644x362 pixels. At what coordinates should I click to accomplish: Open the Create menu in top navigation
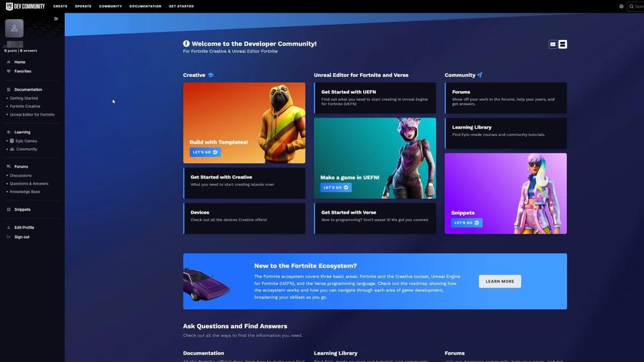click(60, 6)
